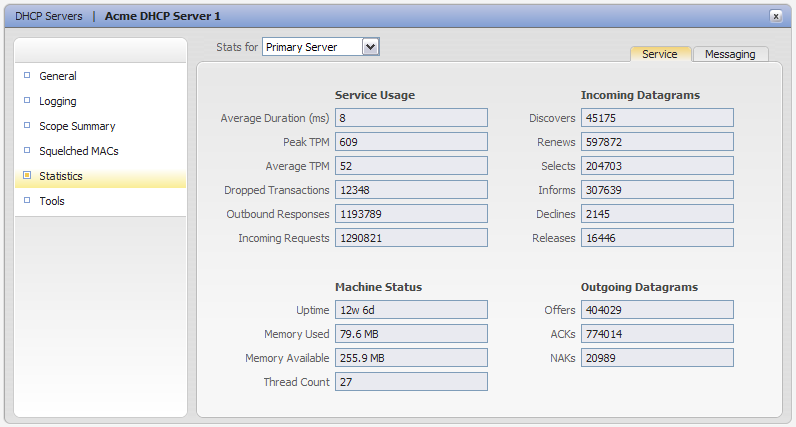
Task: Click the Dropped Transactions value field
Action: point(411,190)
